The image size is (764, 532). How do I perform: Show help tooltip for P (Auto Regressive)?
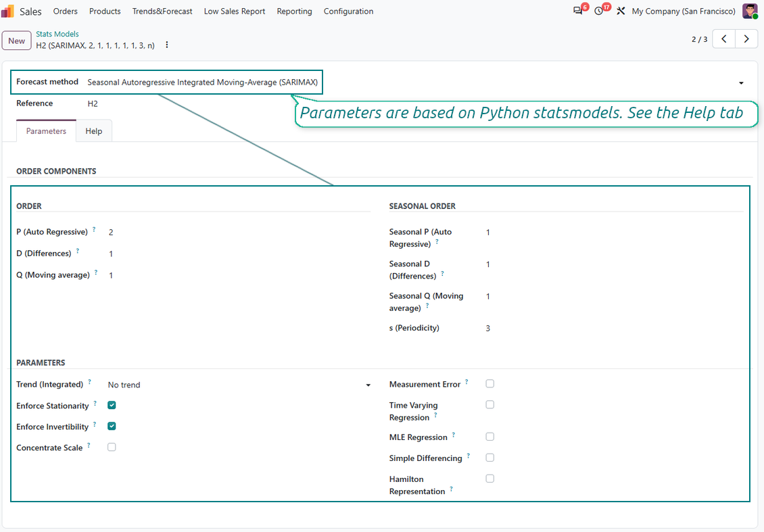coord(94,229)
